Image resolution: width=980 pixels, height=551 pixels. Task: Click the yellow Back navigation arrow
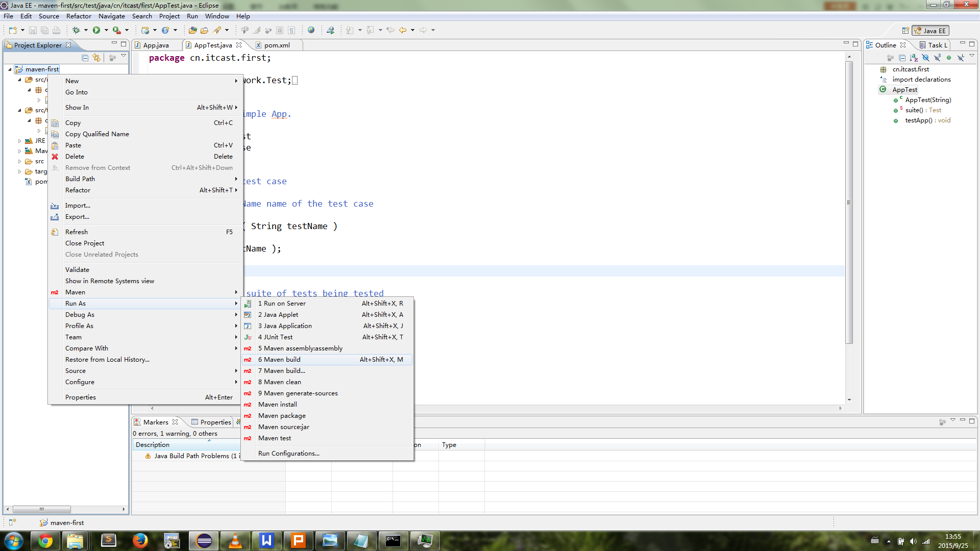403,30
